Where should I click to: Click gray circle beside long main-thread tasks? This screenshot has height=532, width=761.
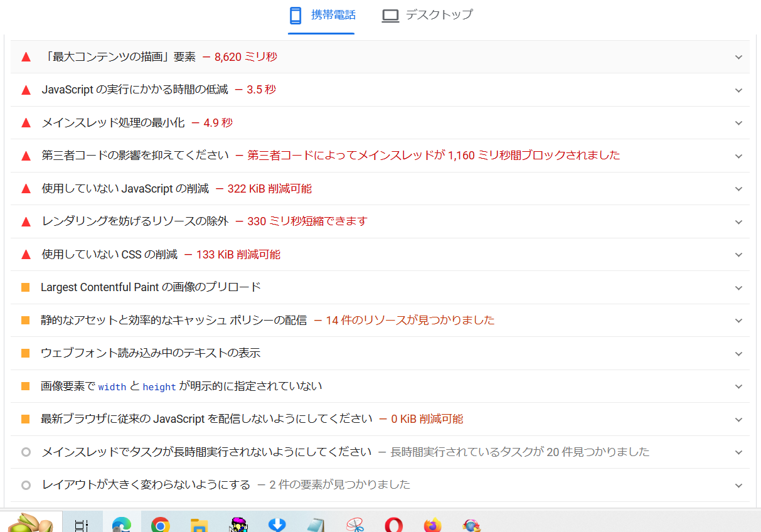coord(26,452)
